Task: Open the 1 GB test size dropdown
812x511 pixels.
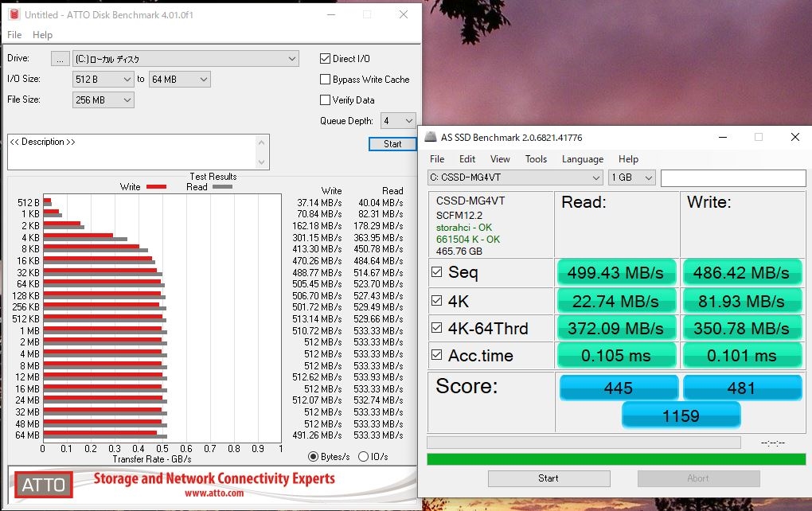Action: click(x=632, y=177)
